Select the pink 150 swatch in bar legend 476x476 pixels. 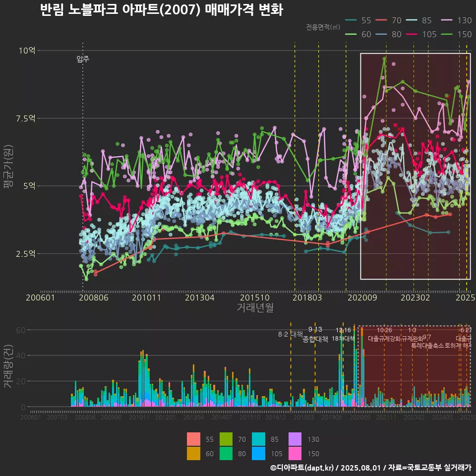(295, 453)
